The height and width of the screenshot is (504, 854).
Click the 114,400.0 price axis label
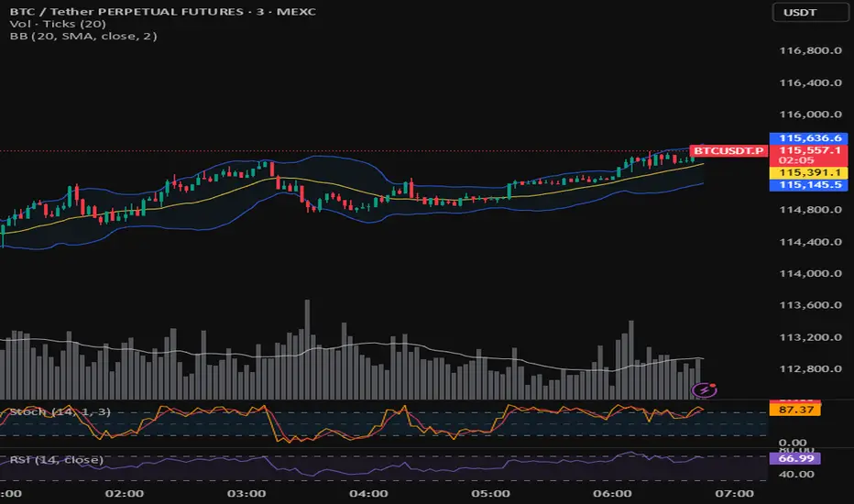point(811,242)
